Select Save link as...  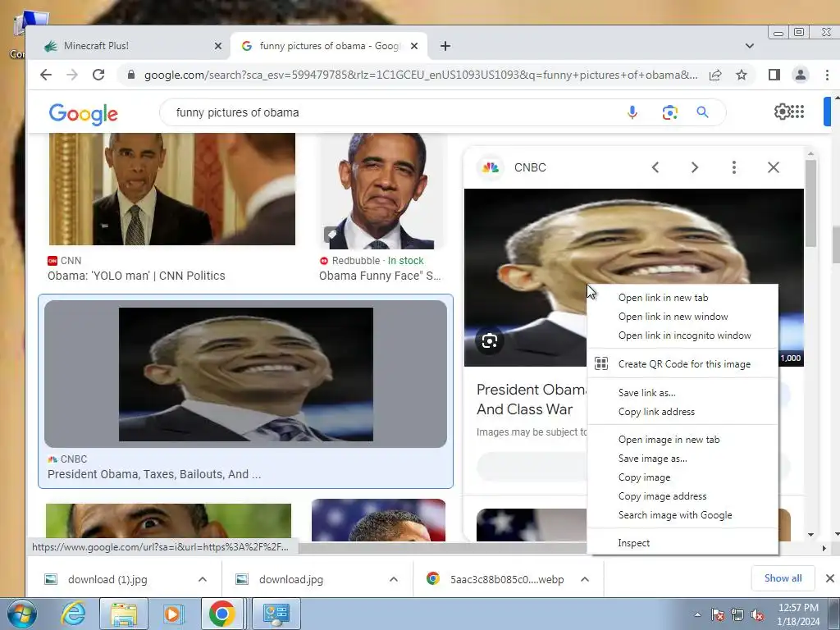tap(682, 393)
